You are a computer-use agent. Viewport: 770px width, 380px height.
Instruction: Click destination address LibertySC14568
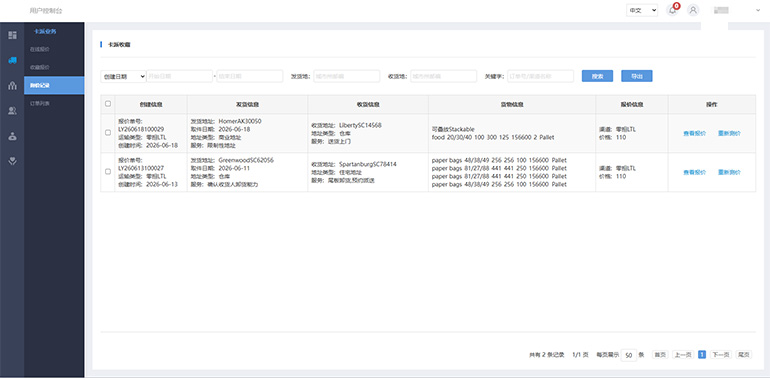[x=360, y=125]
